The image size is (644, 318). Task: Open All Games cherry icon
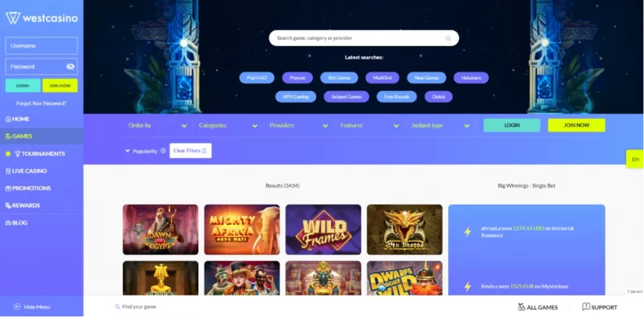click(x=521, y=307)
